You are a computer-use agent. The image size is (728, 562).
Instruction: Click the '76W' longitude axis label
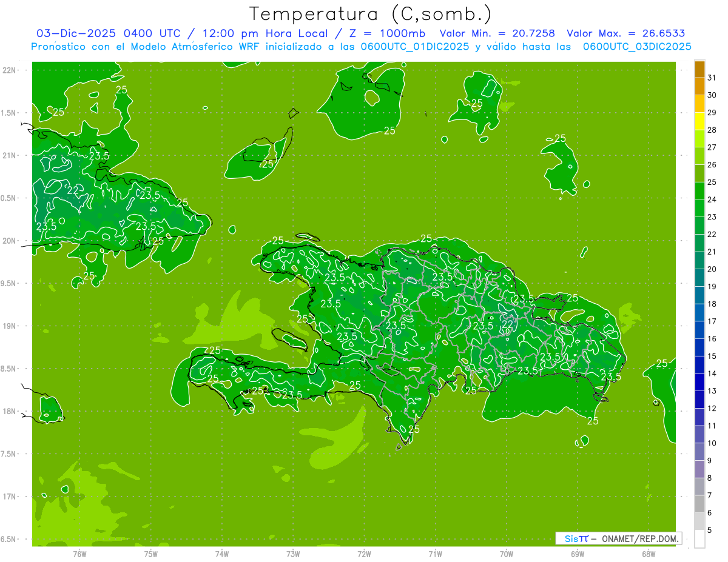[79, 554]
